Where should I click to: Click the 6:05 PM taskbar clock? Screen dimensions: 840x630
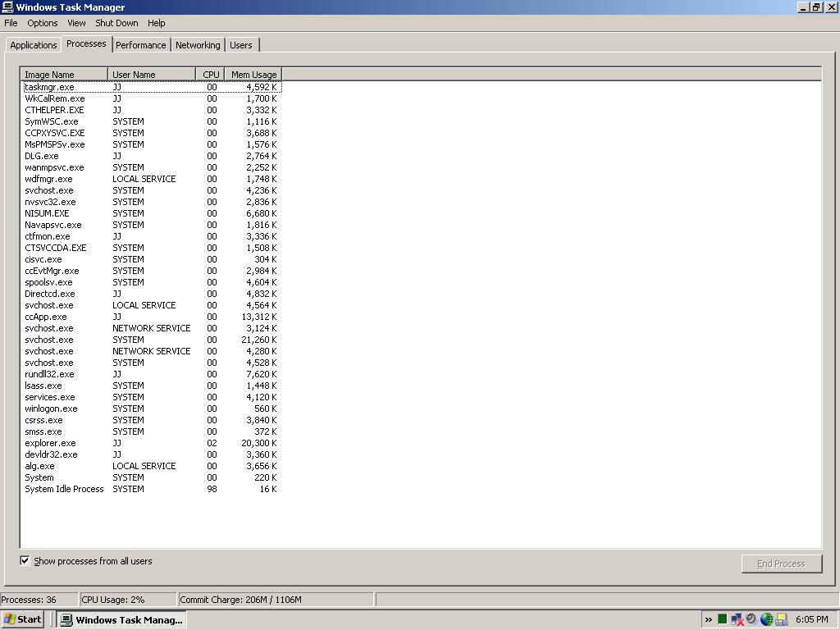pos(811,620)
